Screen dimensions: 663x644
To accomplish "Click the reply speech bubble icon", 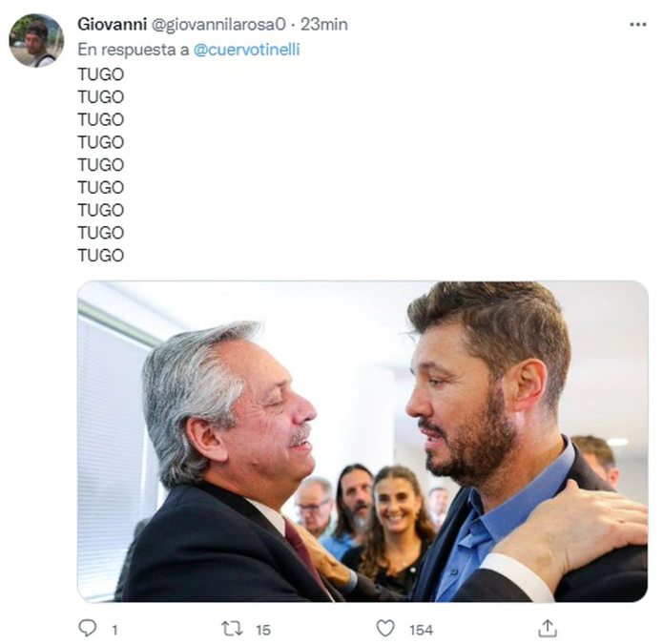I will (x=88, y=628).
